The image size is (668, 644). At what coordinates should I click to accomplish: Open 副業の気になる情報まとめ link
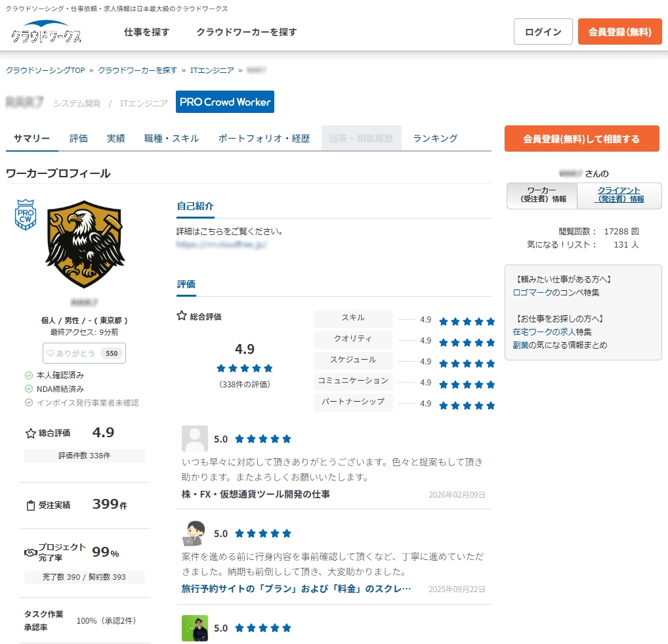560,345
